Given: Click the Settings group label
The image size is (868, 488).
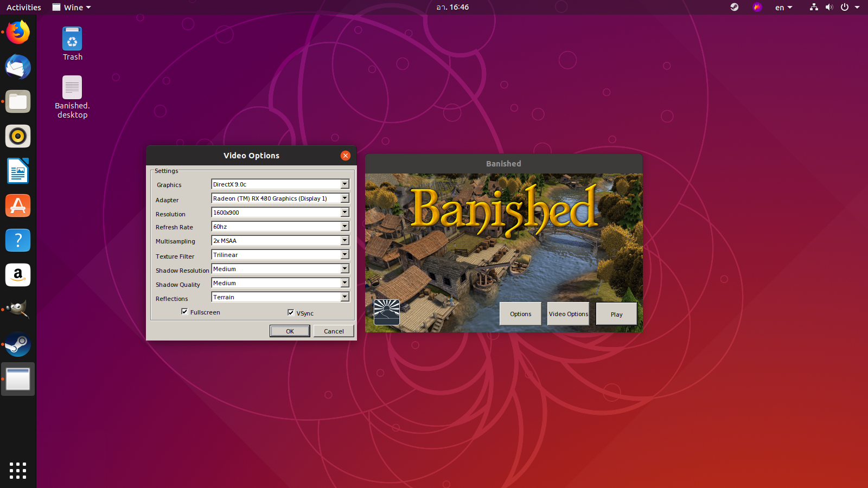Looking at the screenshot, I should pos(166,171).
